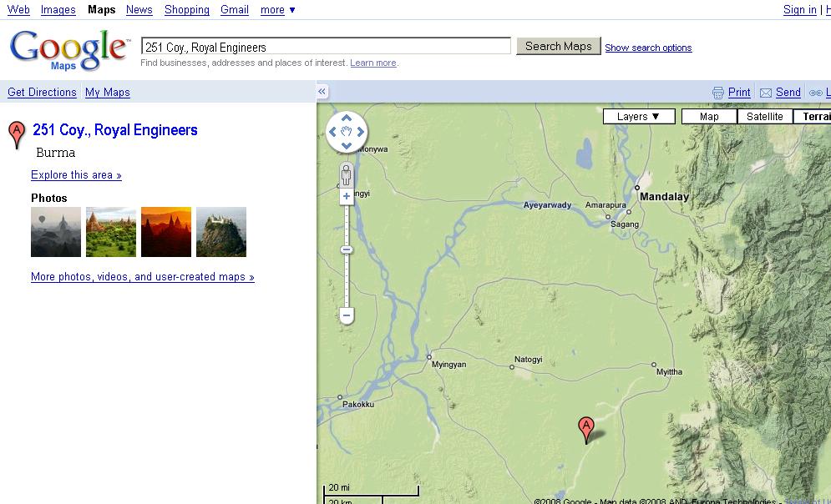
Task: Click the Pakokku town label
Action: [358, 404]
